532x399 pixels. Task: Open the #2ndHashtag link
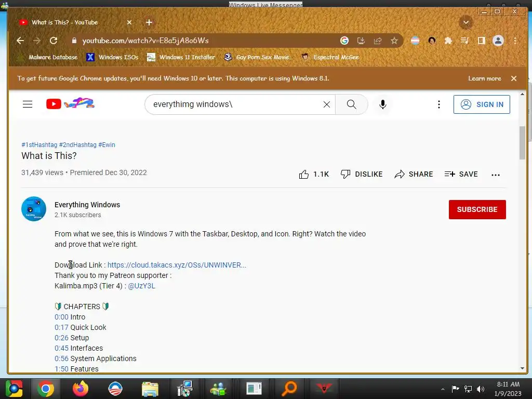point(78,145)
